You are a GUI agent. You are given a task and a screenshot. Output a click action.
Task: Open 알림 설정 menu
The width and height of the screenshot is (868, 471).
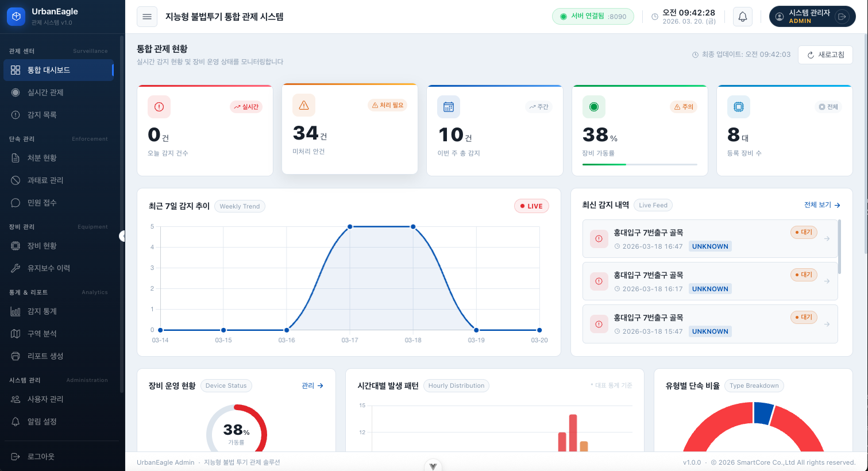[59, 422]
